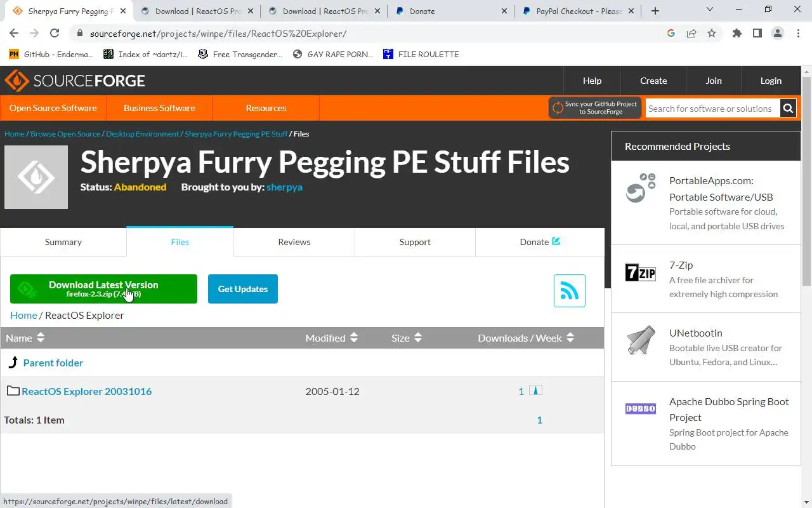Click the sherpya author link
The image size is (812, 508).
(284, 187)
